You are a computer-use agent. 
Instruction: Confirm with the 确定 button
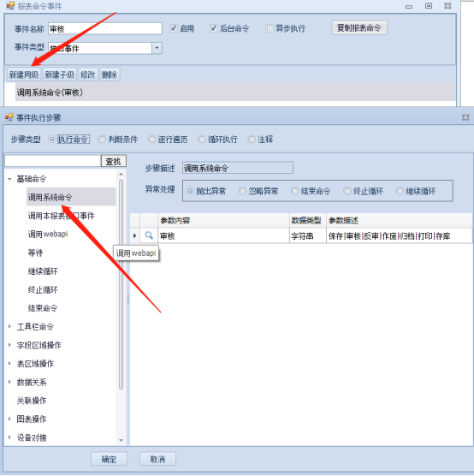pyautogui.click(x=109, y=459)
